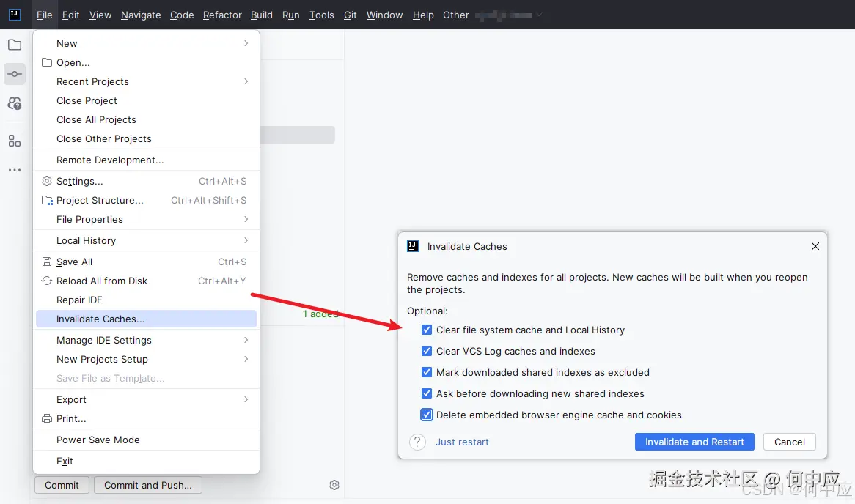Click the Reload All from Disk refresh icon

(x=47, y=281)
